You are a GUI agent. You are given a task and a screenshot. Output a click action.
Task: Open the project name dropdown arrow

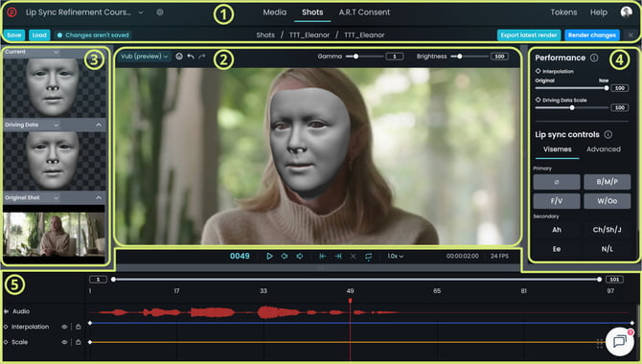click(141, 12)
